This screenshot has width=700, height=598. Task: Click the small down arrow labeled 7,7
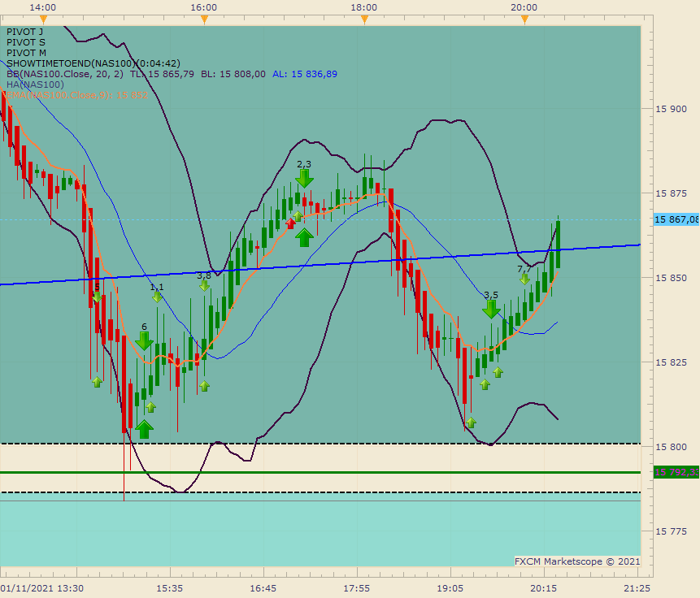(x=524, y=279)
